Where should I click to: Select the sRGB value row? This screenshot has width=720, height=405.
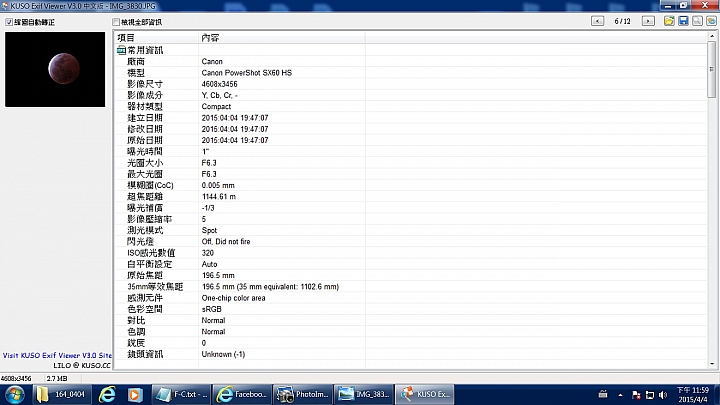[x=411, y=309]
